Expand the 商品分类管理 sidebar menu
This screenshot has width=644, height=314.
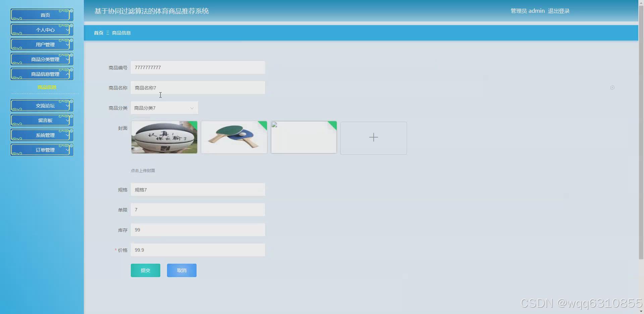point(42,59)
